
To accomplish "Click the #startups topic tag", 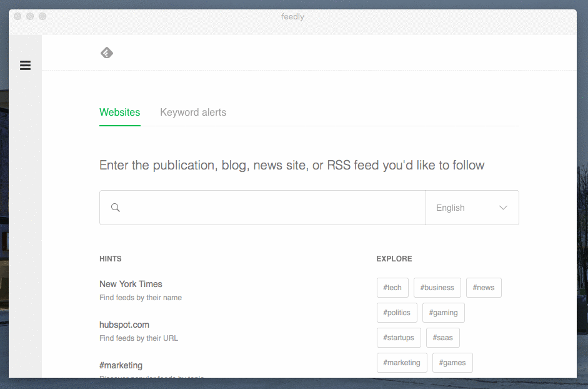I will 399,338.
